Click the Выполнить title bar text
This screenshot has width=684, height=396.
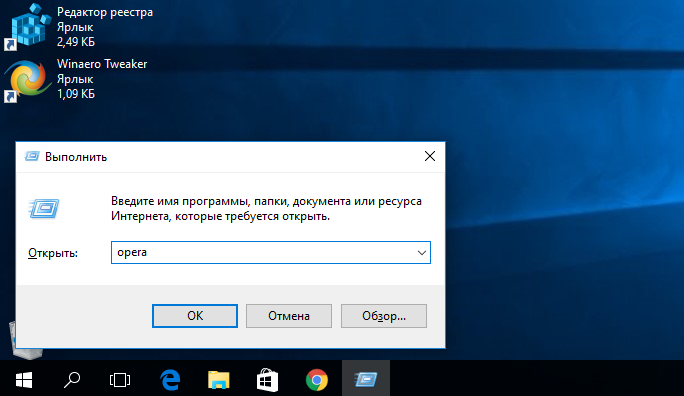tap(76, 157)
